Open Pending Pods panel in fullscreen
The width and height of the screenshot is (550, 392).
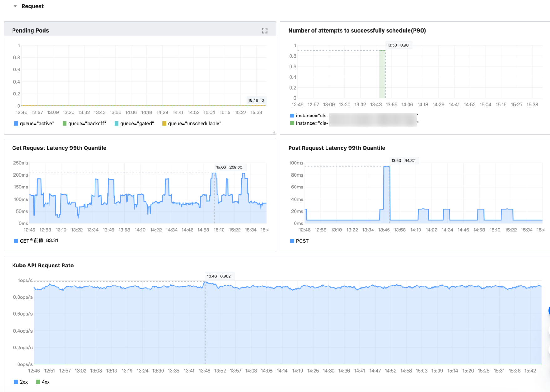(x=265, y=30)
